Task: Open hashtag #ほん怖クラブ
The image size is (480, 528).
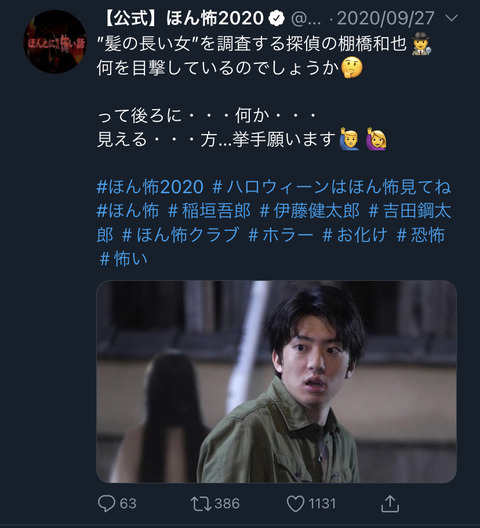Action: 181,235
